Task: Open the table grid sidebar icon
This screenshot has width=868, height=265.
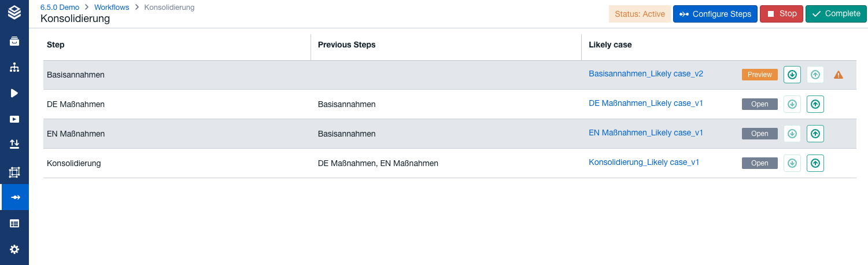Action: 14,223
